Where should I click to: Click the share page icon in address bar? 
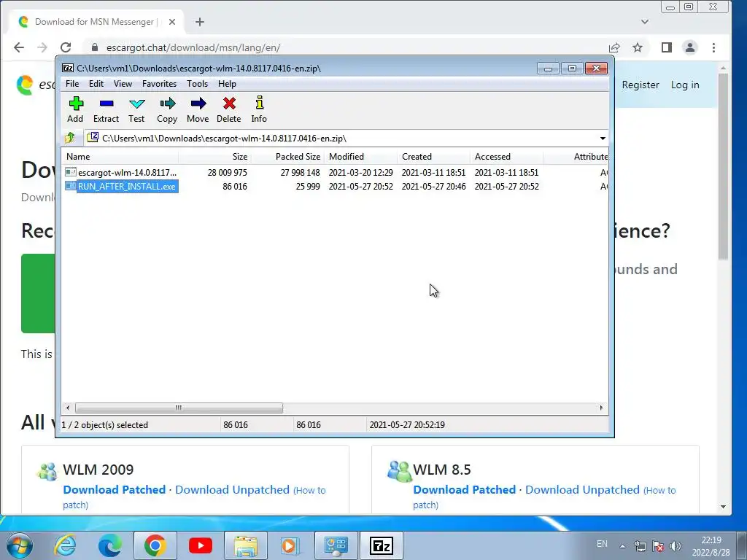[614, 47]
